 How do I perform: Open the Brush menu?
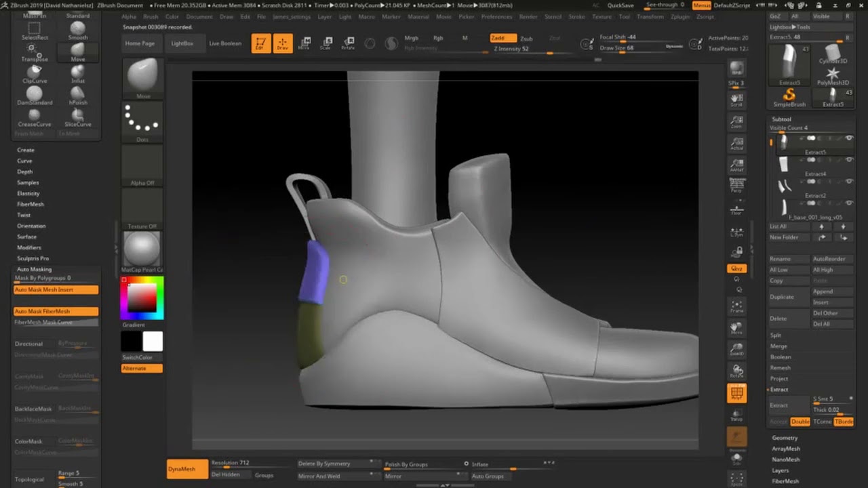(151, 16)
